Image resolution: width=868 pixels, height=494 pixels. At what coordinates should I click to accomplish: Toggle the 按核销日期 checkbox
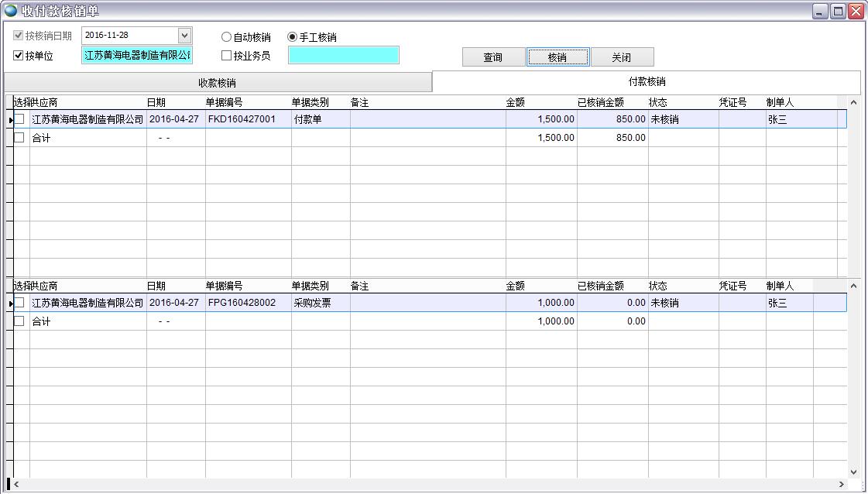pos(17,34)
